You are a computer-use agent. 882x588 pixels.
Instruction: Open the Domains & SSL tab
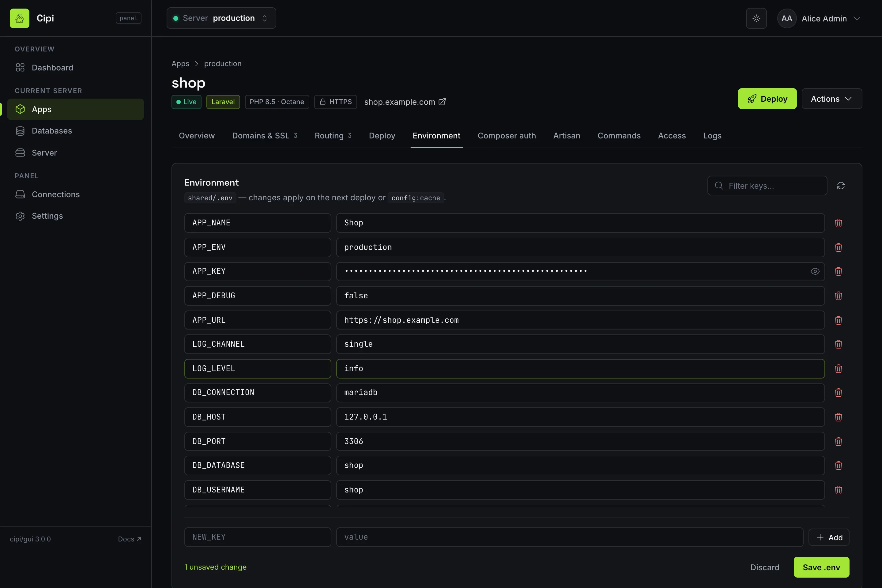[264, 136]
